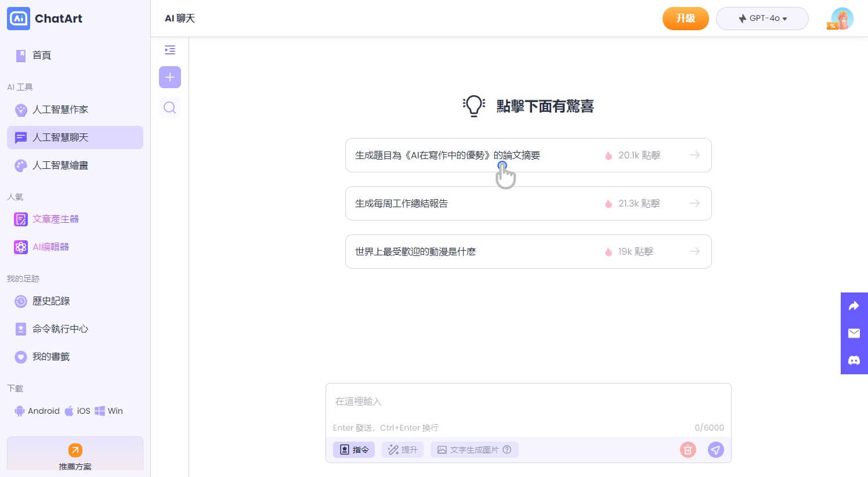Click the 19k 點擊 flame icon

point(608,252)
